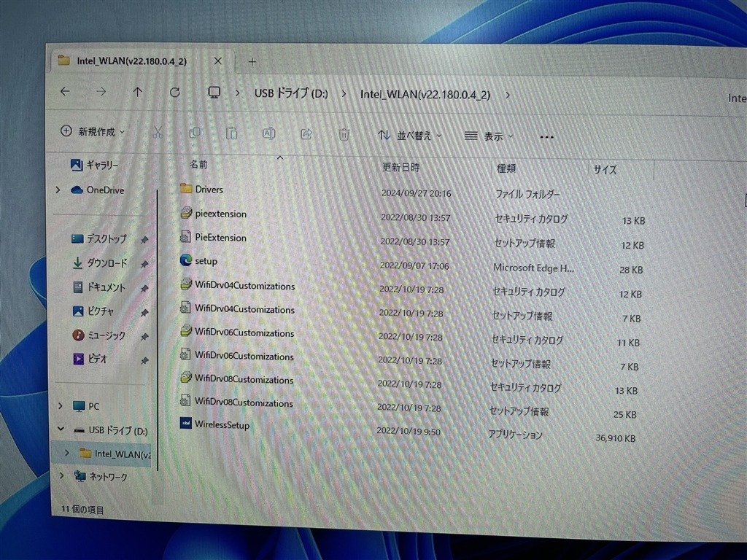The image size is (747, 560).
Task: Select the PieExtension setup information file
Action: click(214, 237)
